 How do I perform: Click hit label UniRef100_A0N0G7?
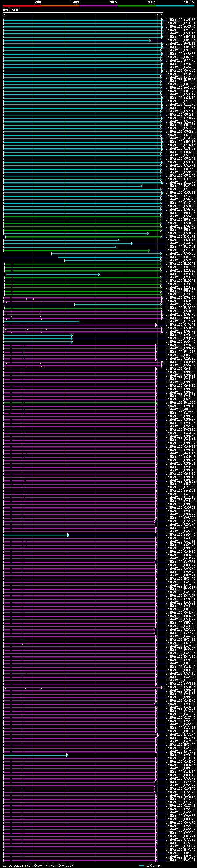point(180,64)
